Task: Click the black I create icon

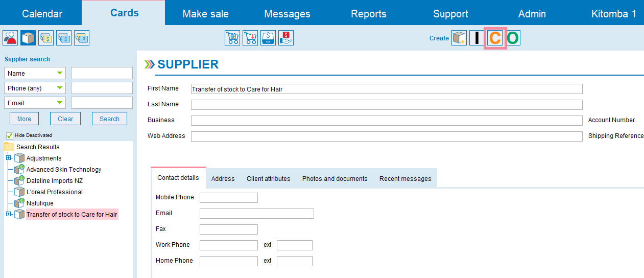Action: click(477, 38)
